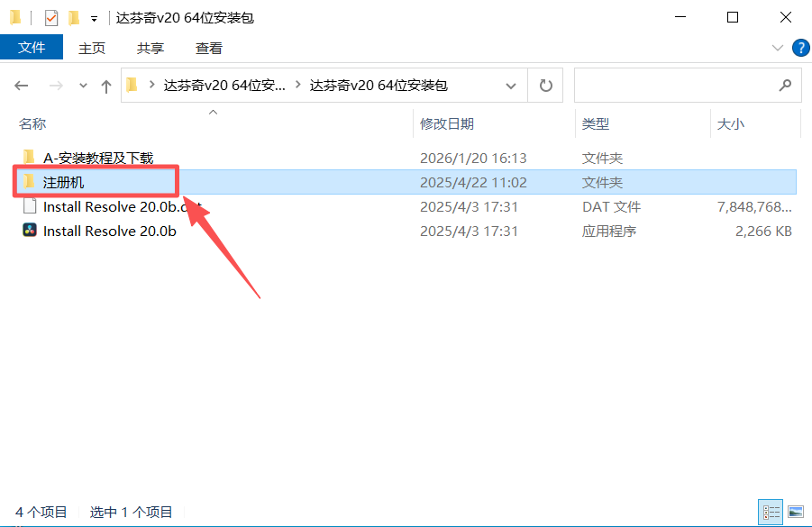Image resolution: width=812 pixels, height=527 pixels.
Task: Expand the ribbon with the chevron
Action: pyautogui.click(x=778, y=48)
